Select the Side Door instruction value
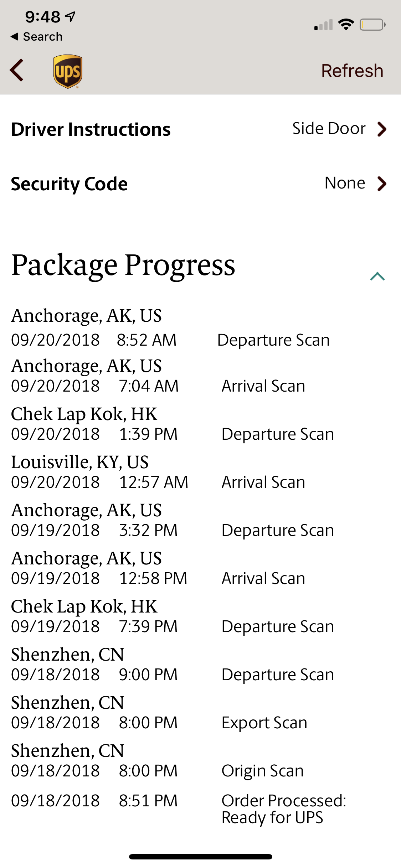This screenshot has width=401, height=868. tap(329, 129)
